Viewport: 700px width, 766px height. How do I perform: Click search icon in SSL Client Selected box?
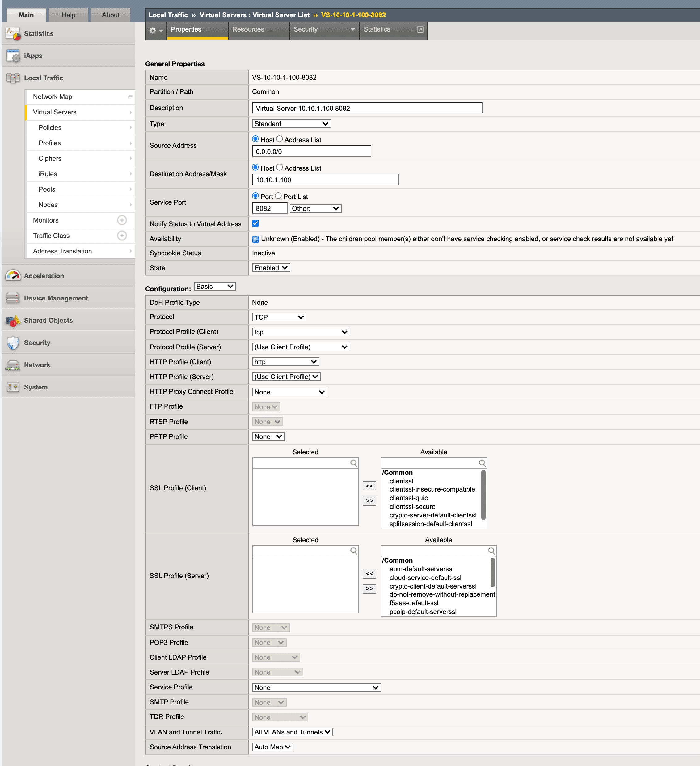tap(353, 463)
